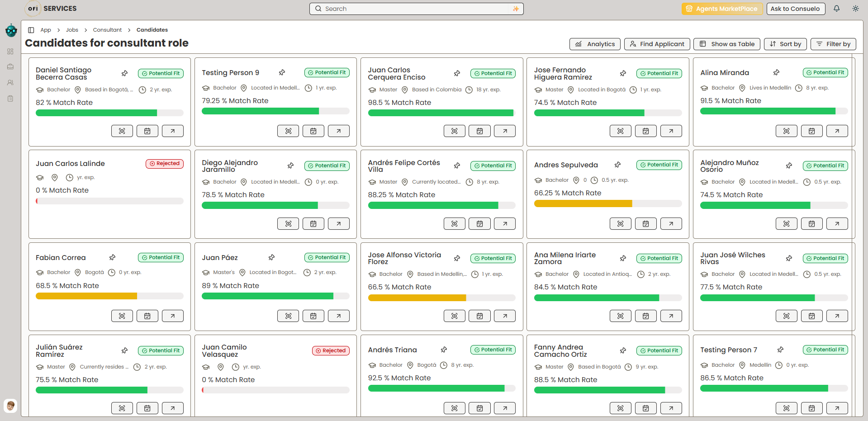Image resolution: width=868 pixels, height=421 pixels.
Task: Open the people icon in left sidebar
Action: point(10,83)
